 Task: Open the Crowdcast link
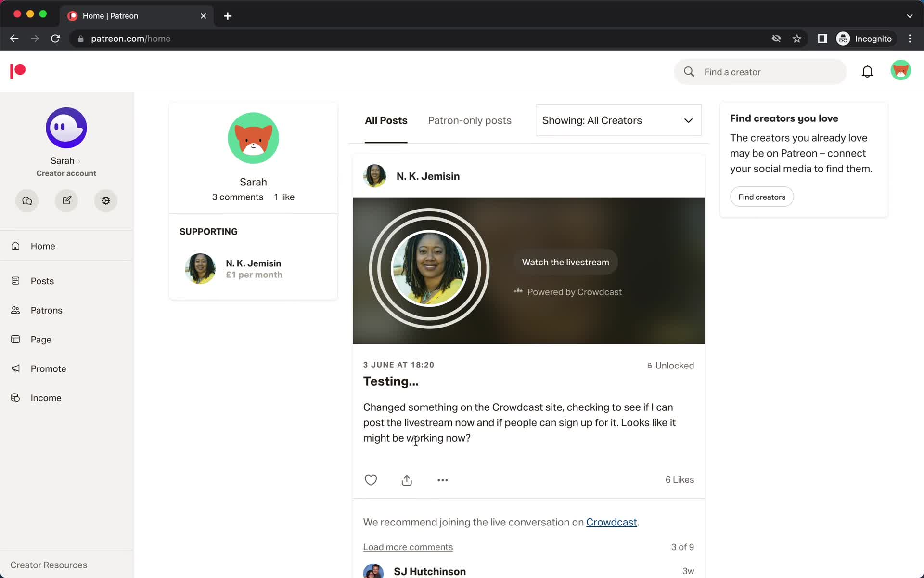[x=611, y=522]
